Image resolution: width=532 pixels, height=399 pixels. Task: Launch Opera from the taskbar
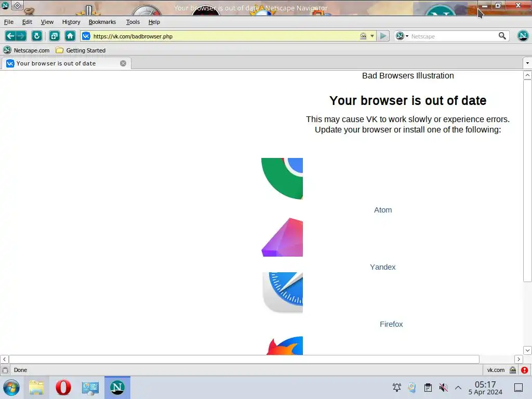pyautogui.click(x=63, y=388)
